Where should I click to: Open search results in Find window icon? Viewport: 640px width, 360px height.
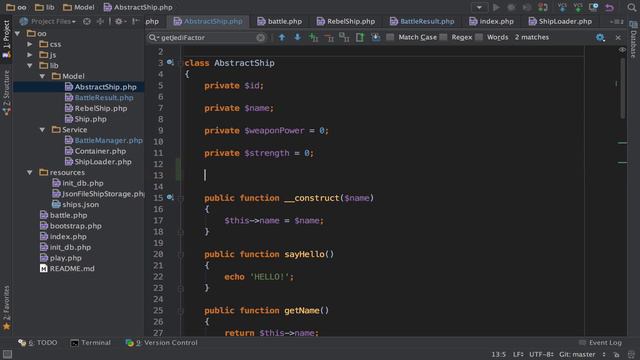376,38
